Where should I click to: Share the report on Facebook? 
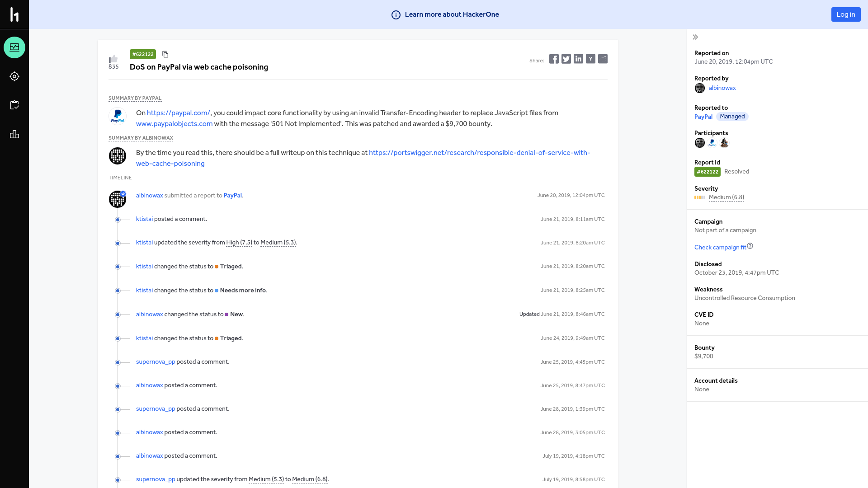pos(554,59)
